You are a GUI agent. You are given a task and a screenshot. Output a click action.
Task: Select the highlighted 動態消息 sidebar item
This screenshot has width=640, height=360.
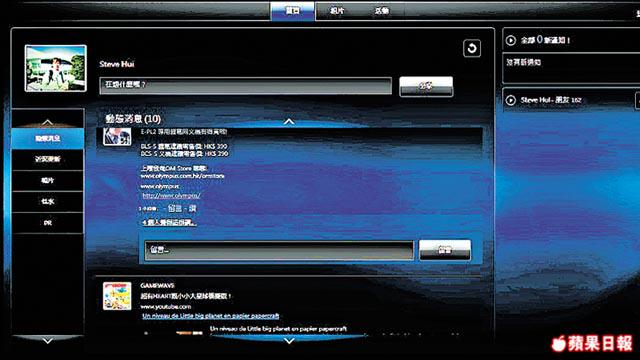click(48, 138)
